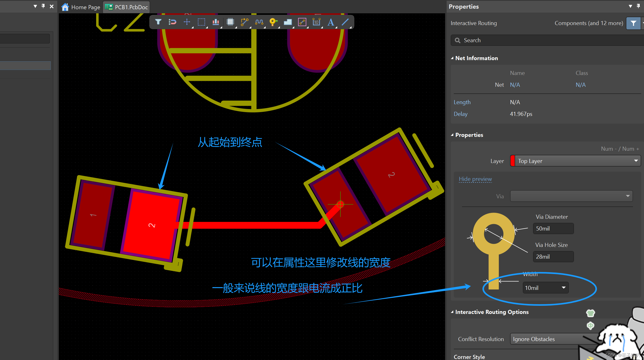Select the Interactive Length Tuning icon
This screenshot has width=644, height=360.
(x=259, y=22)
